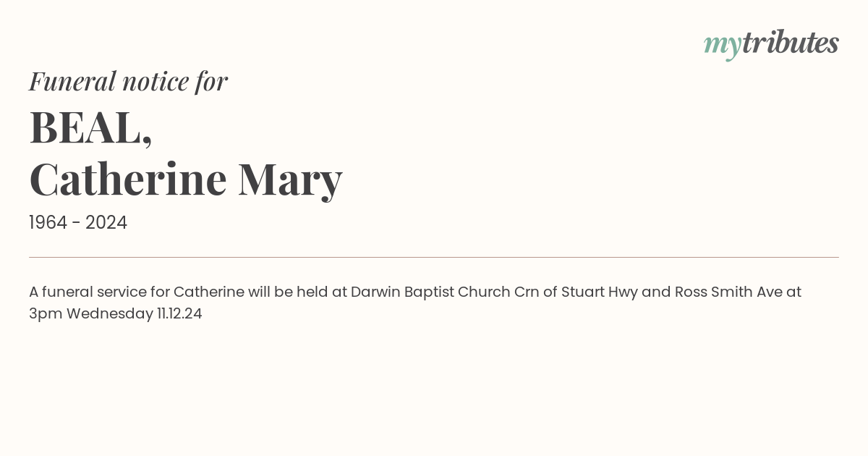Viewport: 868px width, 456px height.
Task: Click "Darwin Baptist Church" text
Action: click(x=430, y=292)
